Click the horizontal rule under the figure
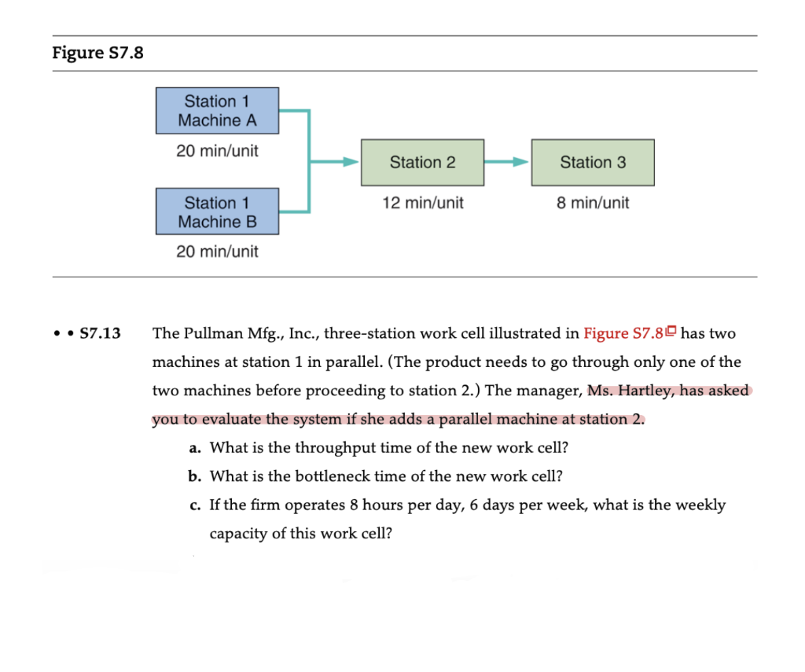 pos(402,276)
